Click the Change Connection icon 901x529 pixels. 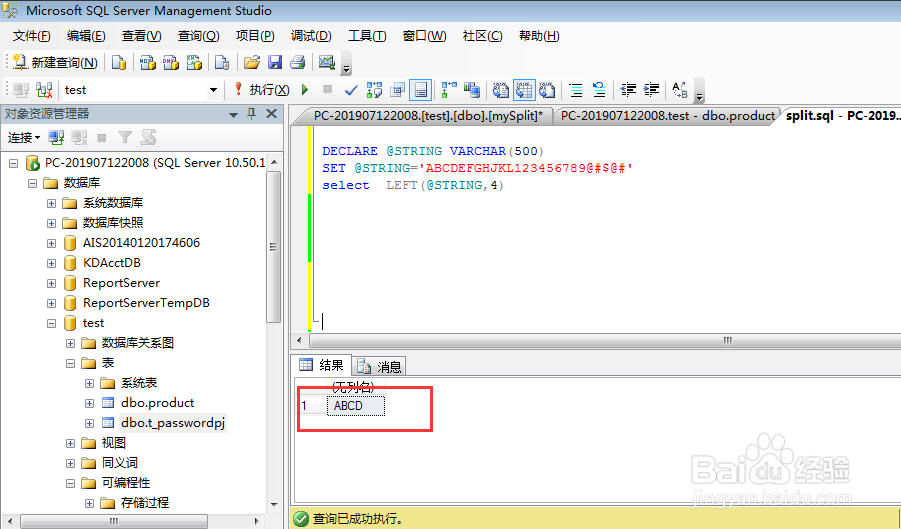click(x=44, y=90)
